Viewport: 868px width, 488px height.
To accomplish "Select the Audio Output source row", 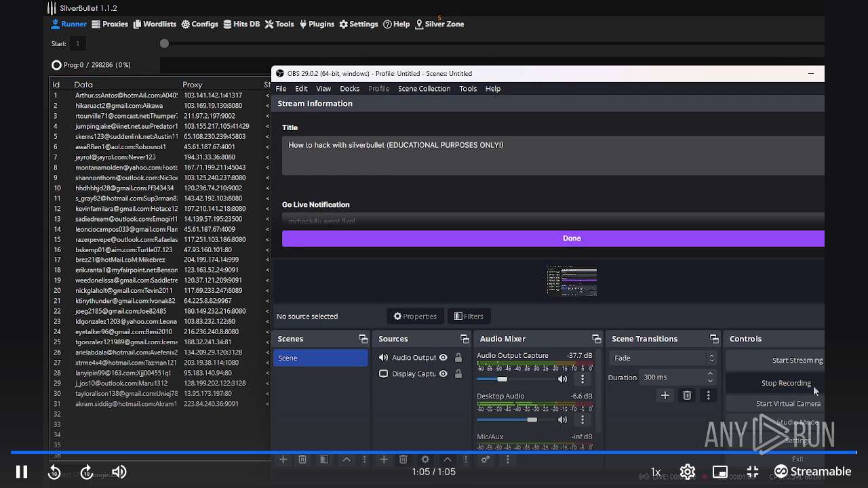I will point(422,357).
